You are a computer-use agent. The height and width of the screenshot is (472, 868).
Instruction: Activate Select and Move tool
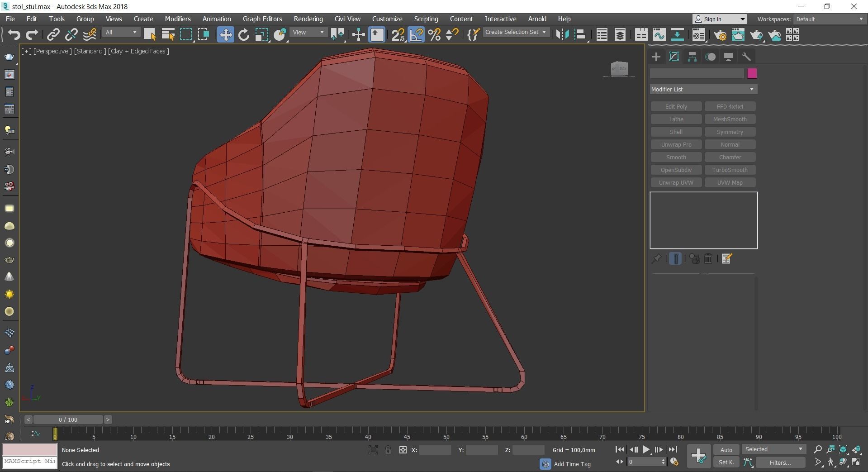tap(225, 34)
